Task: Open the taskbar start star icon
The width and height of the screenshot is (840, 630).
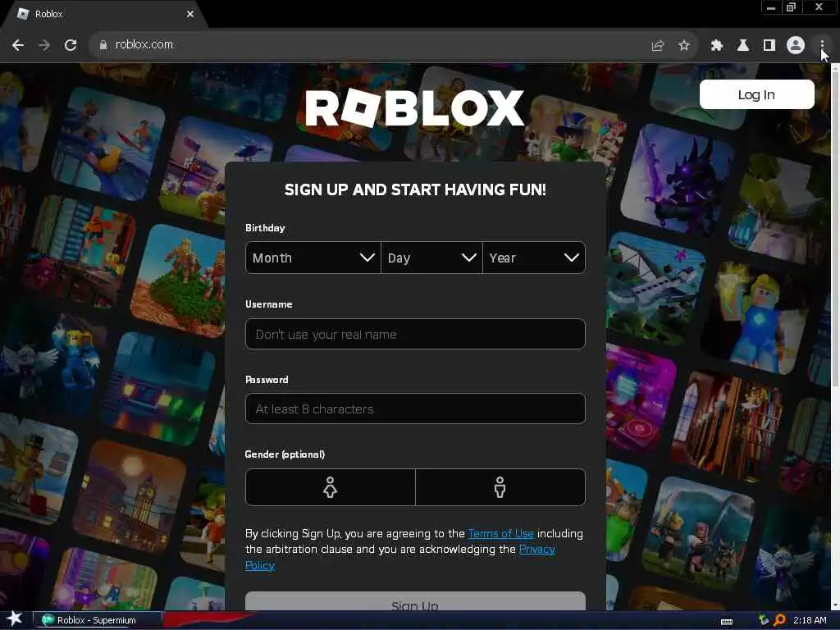Action: pyautogui.click(x=14, y=619)
